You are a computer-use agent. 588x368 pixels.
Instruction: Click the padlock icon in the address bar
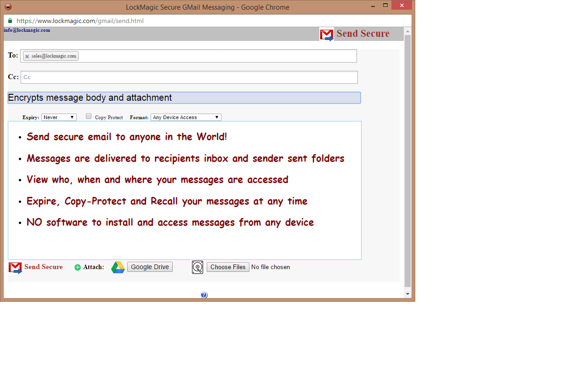click(x=9, y=21)
